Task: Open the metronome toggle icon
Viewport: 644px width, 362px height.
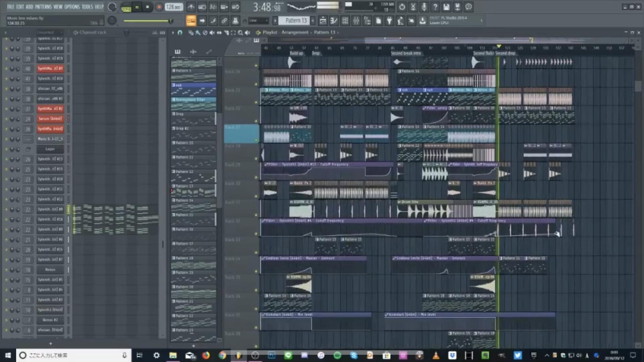Action: click(x=191, y=7)
